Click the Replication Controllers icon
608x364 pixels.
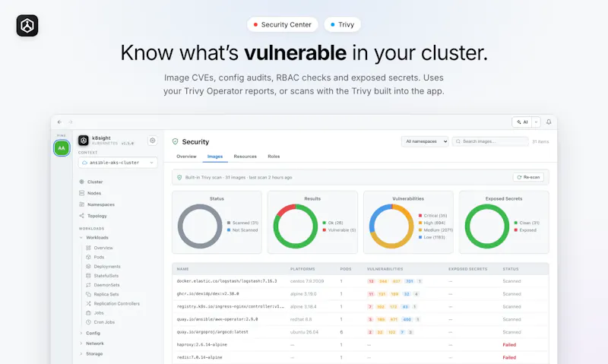tap(88, 303)
